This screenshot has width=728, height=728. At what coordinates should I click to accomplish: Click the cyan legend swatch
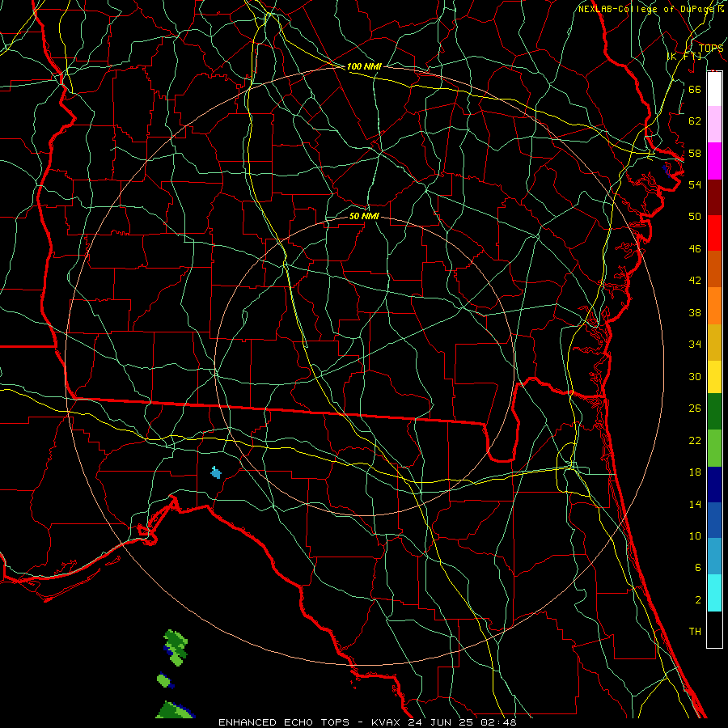714,593
